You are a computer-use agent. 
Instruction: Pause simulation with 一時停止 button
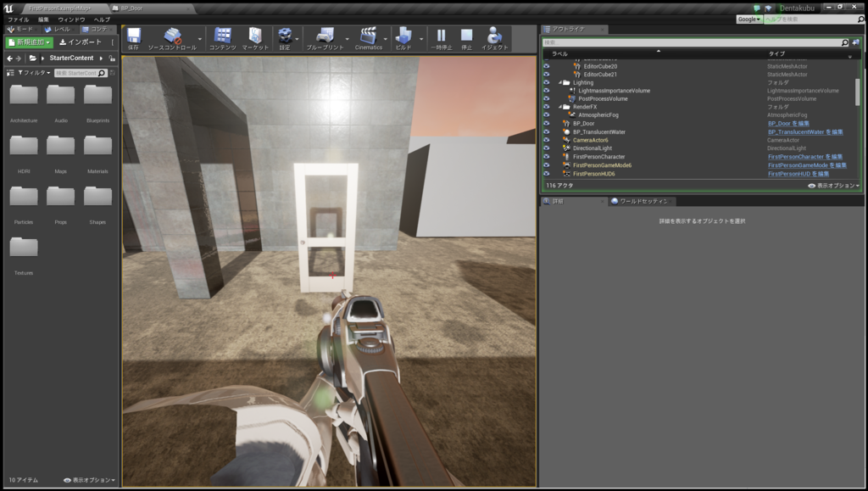(x=441, y=36)
